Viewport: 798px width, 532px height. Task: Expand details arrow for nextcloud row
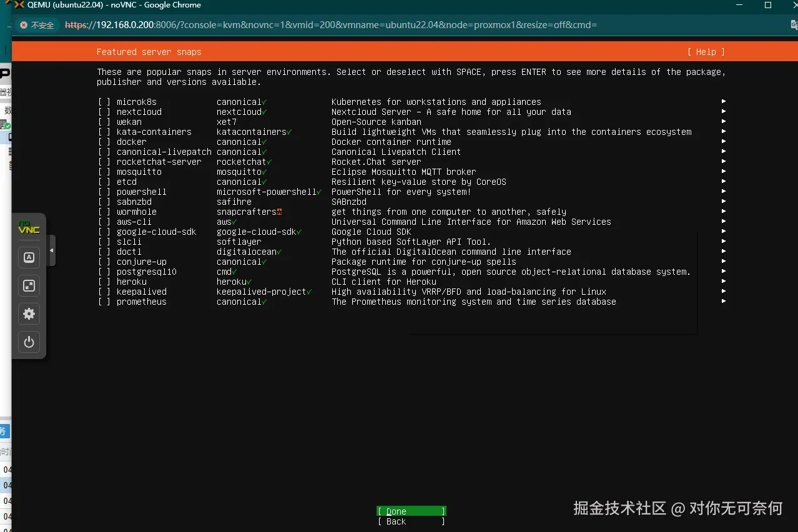[x=724, y=111]
